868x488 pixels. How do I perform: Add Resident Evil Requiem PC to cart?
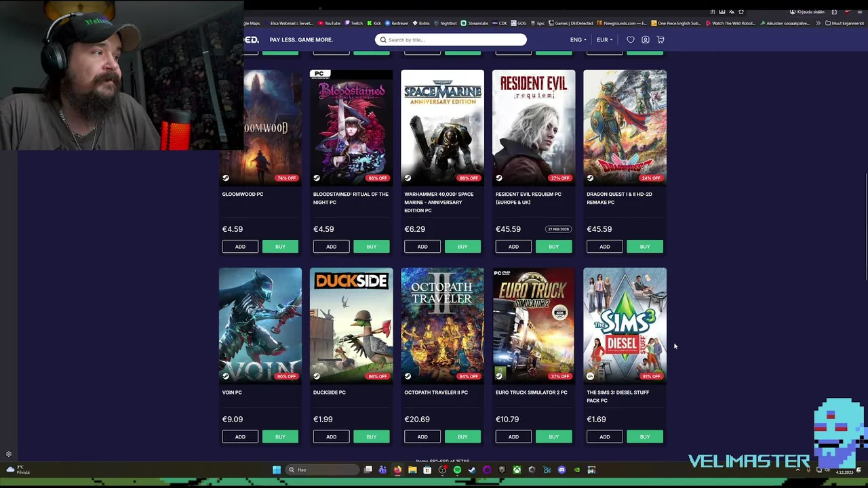click(513, 247)
